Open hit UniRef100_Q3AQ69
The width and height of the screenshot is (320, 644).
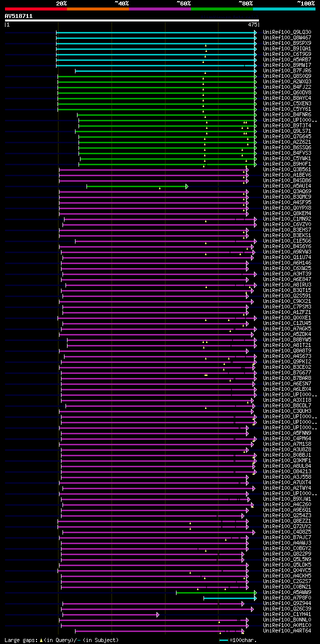coord(287,192)
